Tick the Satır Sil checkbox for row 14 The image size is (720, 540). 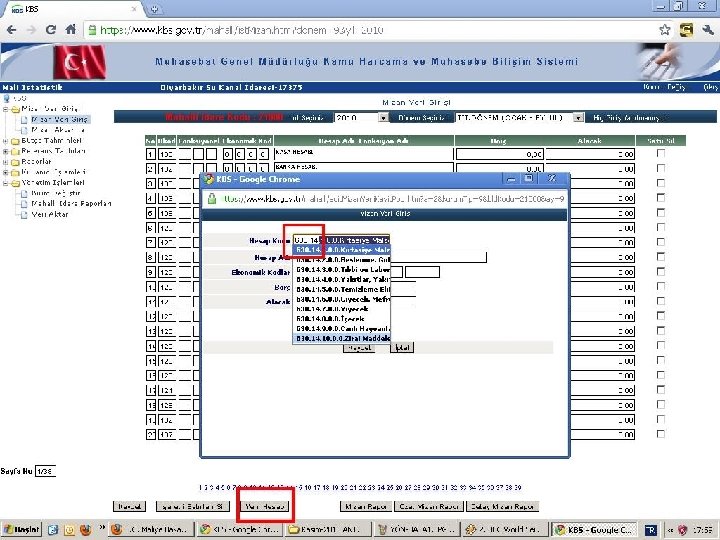661,345
